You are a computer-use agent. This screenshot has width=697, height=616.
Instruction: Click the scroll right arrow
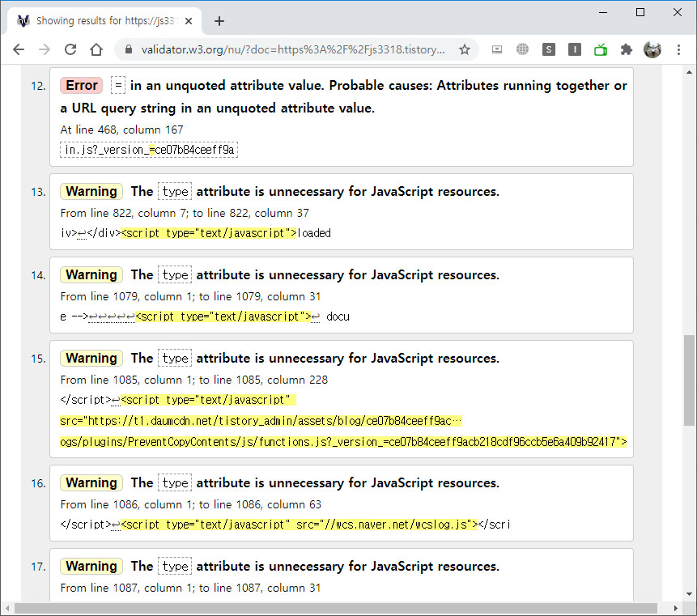(x=676, y=608)
